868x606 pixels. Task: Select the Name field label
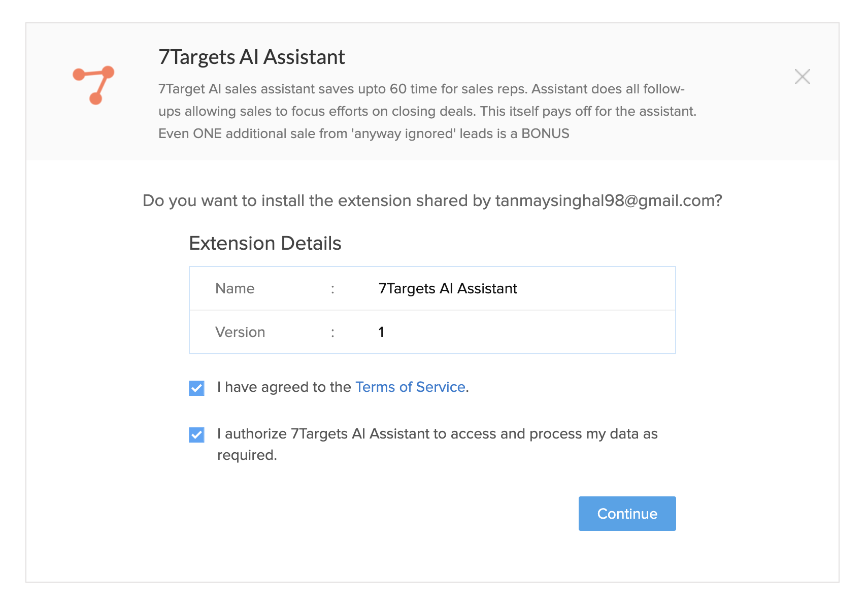tap(235, 288)
